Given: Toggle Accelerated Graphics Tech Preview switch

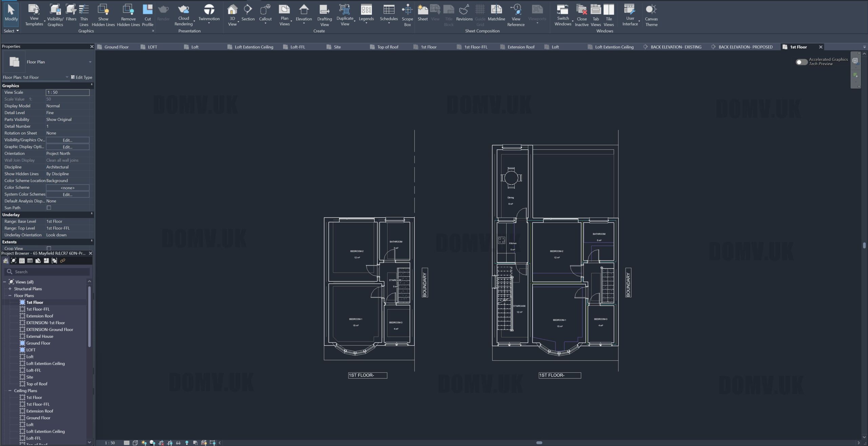Looking at the screenshot, I should pyautogui.click(x=801, y=62).
